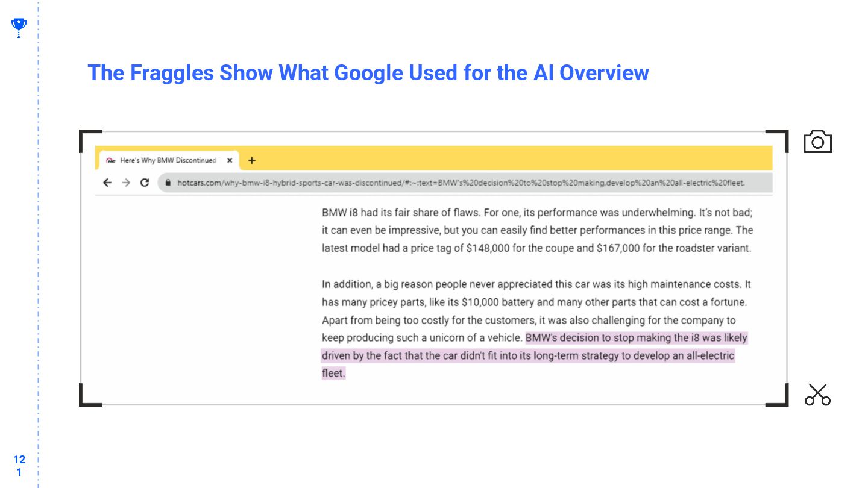The image size is (868, 488).
Task: Go back with the browser back arrow
Action: [x=107, y=183]
